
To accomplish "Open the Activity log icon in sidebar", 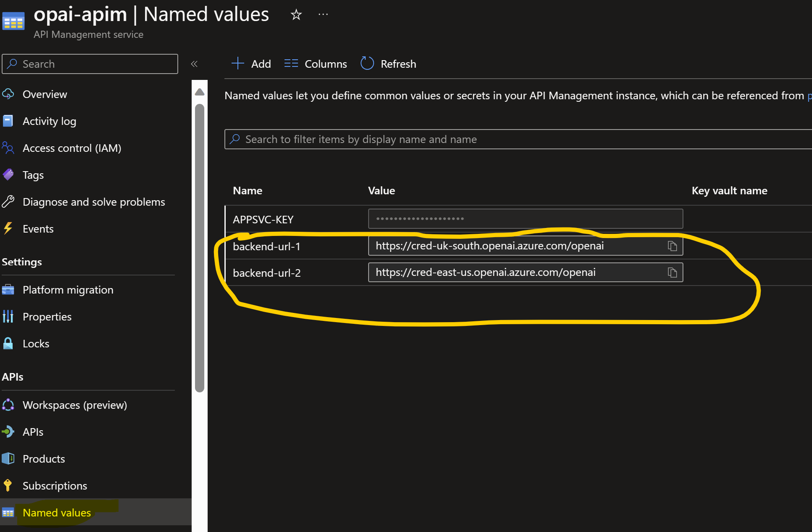I will [8, 121].
